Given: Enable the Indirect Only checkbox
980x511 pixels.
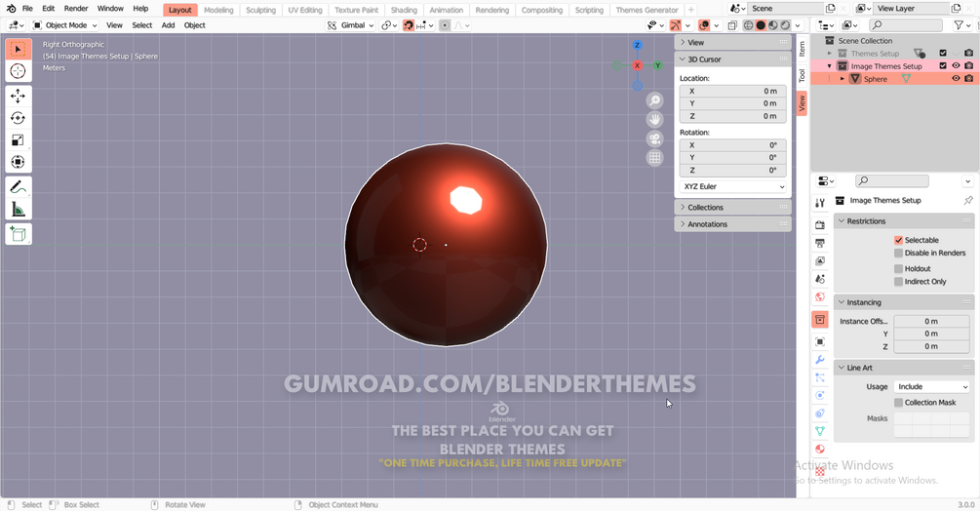Looking at the screenshot, I should 898,282.
